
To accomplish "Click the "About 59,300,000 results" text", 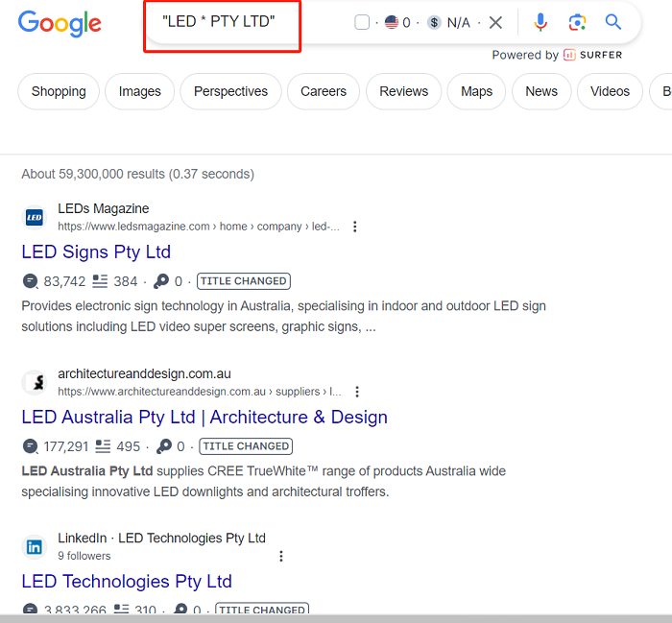I will click(137, 174).
